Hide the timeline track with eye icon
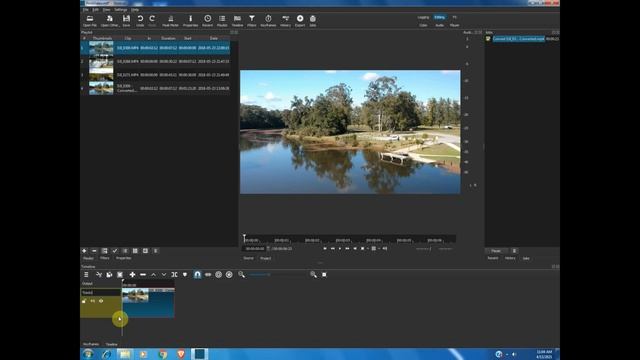This screenshot has width=640, height=360. [101, 301]
